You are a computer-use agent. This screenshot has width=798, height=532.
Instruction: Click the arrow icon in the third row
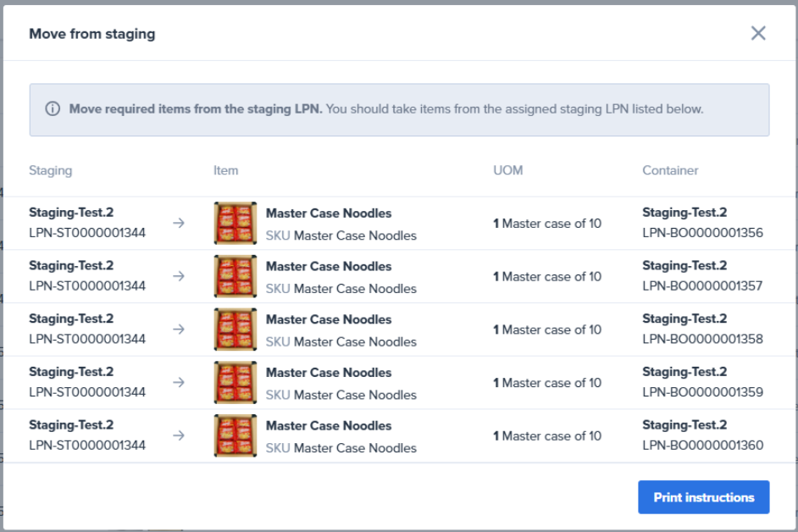[179, 330]
